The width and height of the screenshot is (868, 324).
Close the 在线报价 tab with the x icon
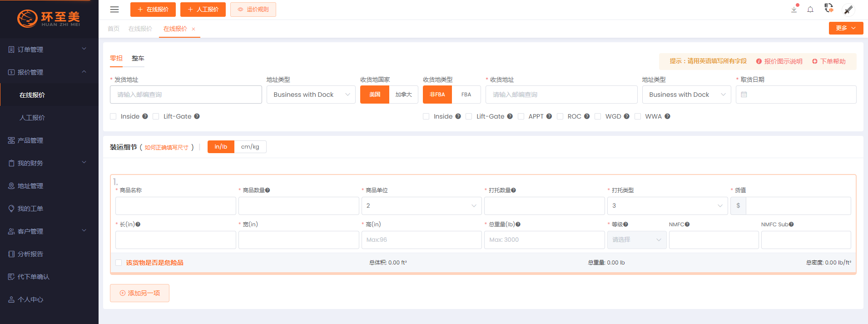[193, 29]
